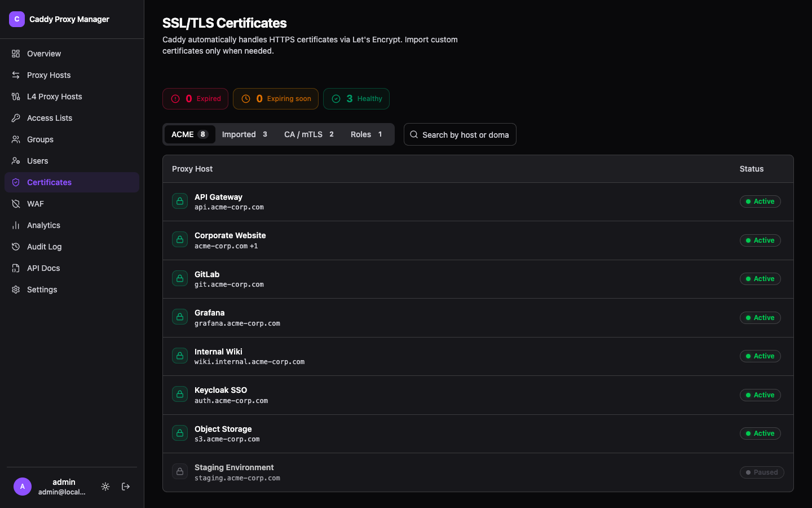Open the Audit Log history icon
This screenshot has width=812, height=508.
point(16,247)
